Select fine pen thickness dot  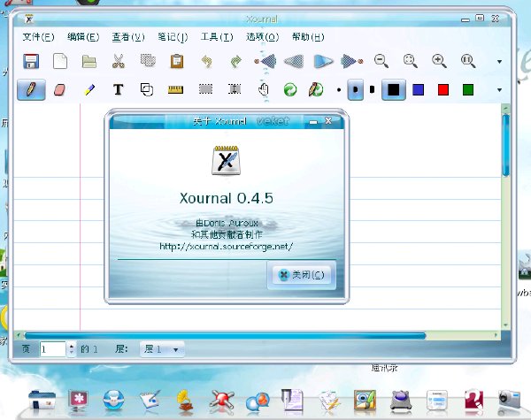[339, 90]
